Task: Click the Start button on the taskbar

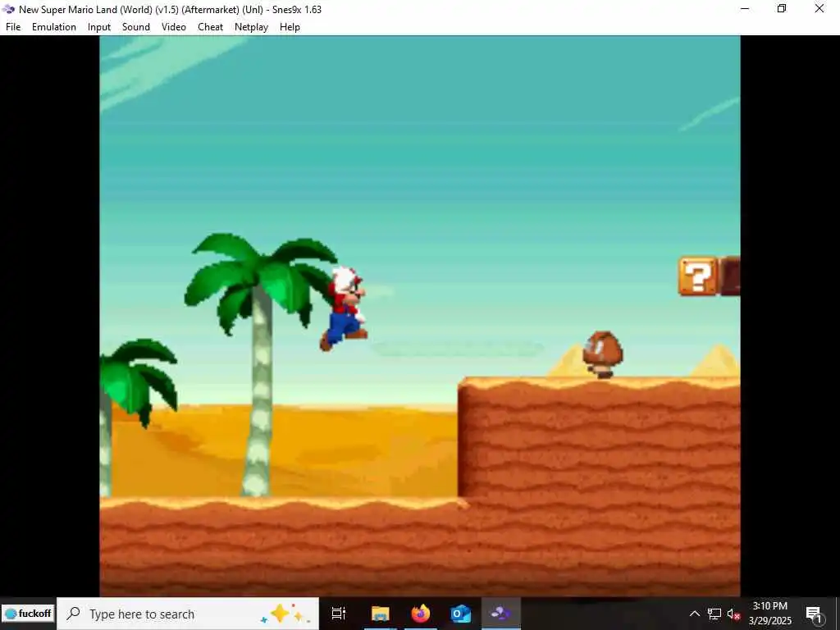Action: click(28, 614)
